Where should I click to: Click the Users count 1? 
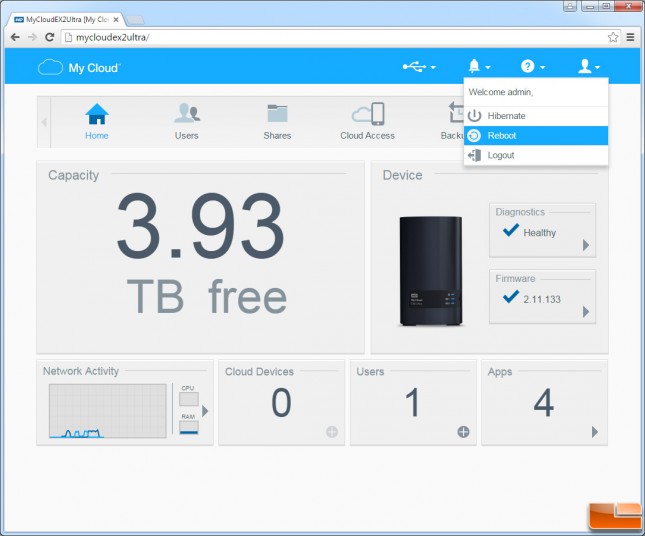[x=413, y=402]
